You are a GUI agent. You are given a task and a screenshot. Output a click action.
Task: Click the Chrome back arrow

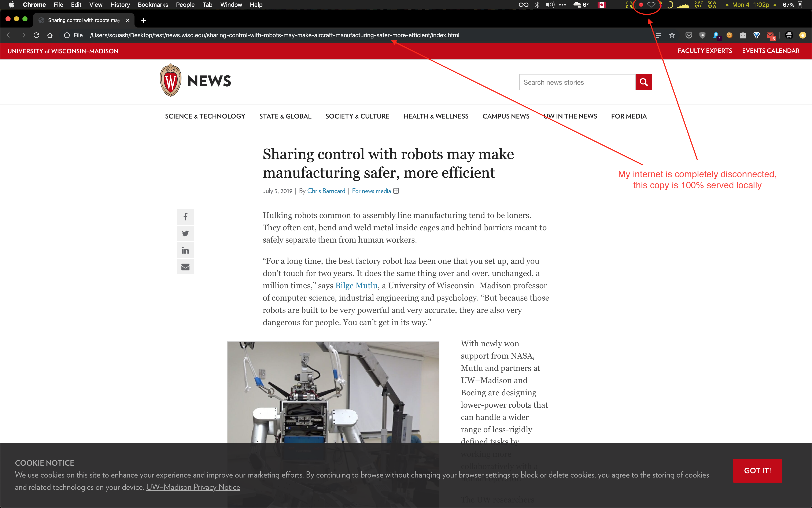click(x=9, y=35)
